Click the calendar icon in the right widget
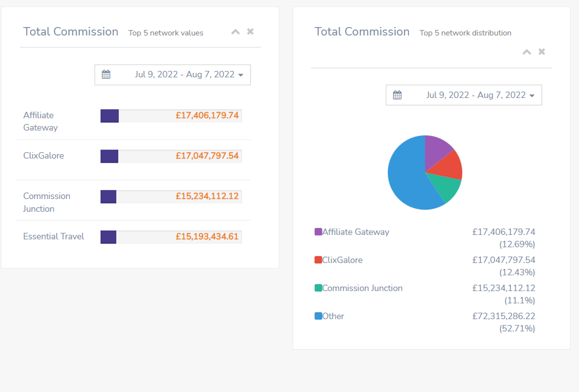579x392 pixels. point(397,95)
